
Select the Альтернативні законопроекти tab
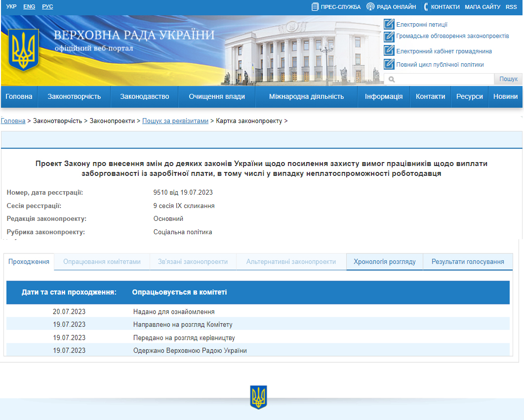click(291, 261)
